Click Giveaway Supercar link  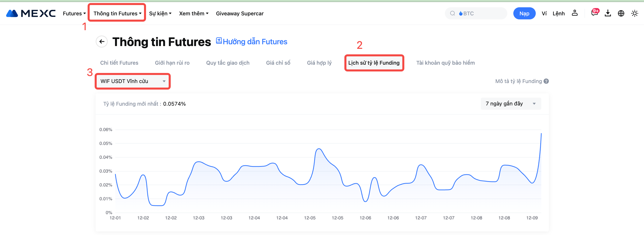(239, 13)
